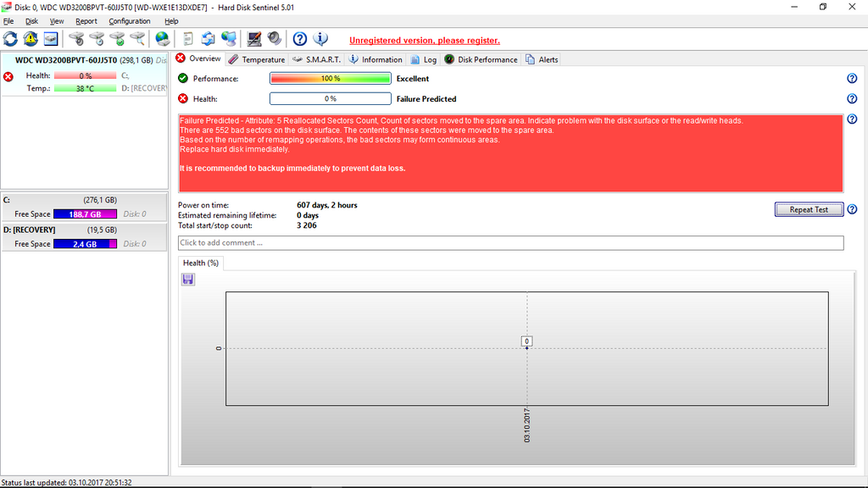
Task: Click the 'Excellent' performance status text
Action: tap(413, 79)
